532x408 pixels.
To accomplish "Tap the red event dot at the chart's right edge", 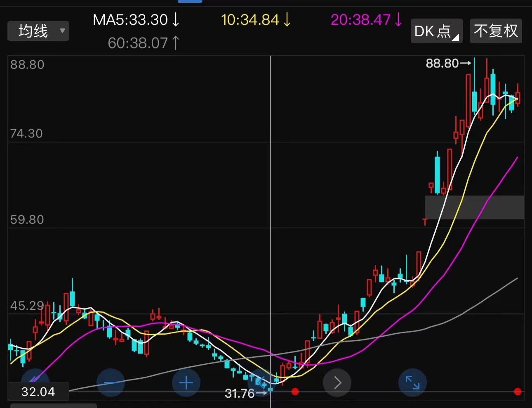I will point(518,391).
